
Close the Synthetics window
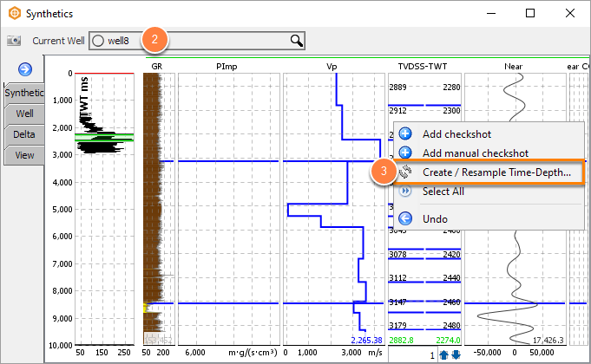point(570,13)
